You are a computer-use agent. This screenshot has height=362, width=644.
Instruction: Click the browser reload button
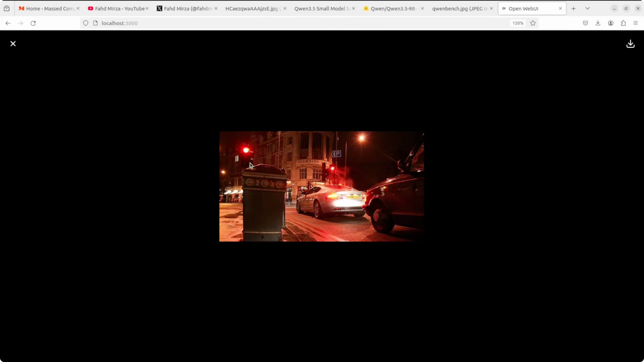tap(33, 23)
